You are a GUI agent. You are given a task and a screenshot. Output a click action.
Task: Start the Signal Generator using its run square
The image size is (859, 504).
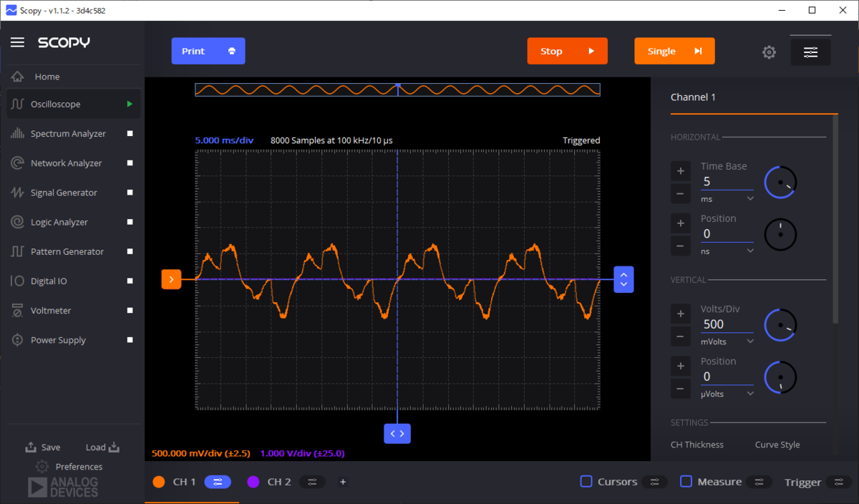(x=130, y=193)
